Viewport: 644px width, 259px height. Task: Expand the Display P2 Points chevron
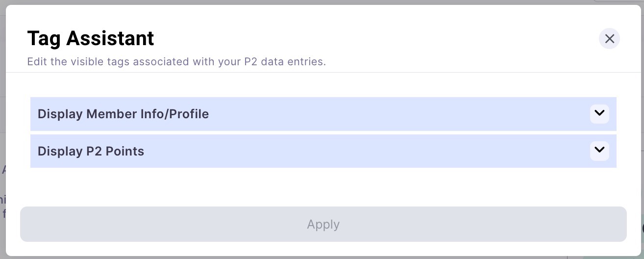[599, 151]
